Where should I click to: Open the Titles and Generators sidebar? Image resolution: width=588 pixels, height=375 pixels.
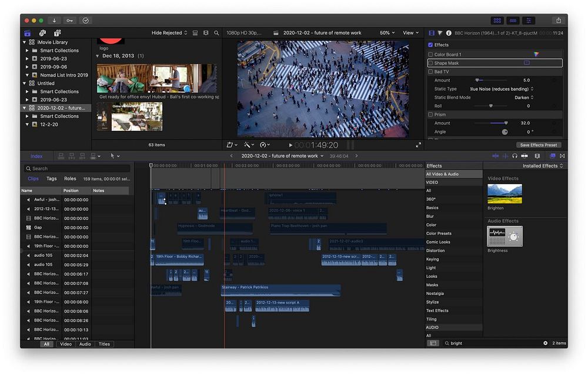[x=57, y=33]
